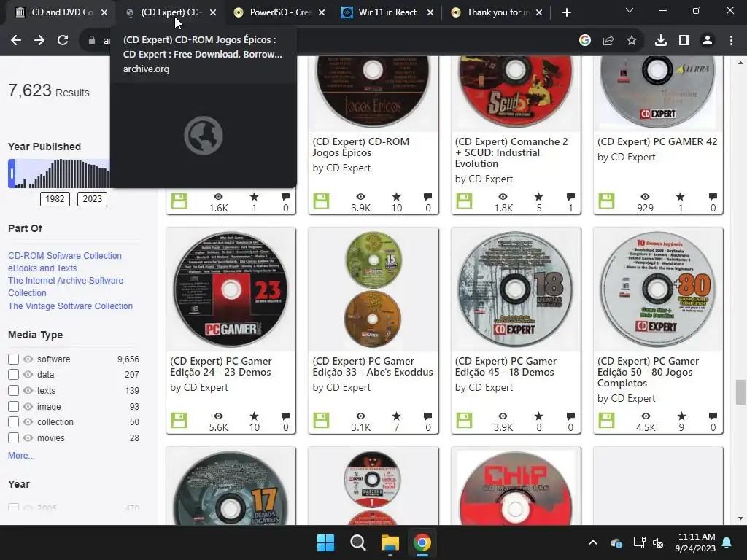Open Chrome downloads
The image size is (747, 560).
click(661, 41)
